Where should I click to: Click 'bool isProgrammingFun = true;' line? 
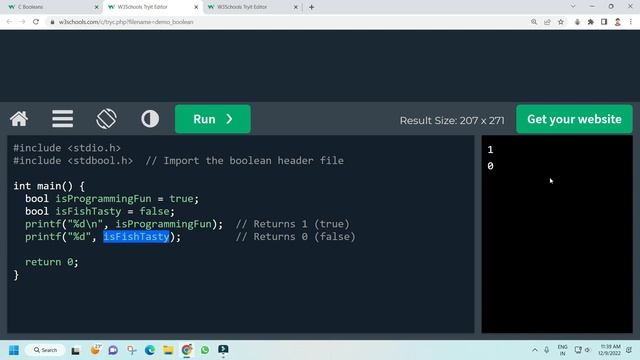click(x=112, y=199)
